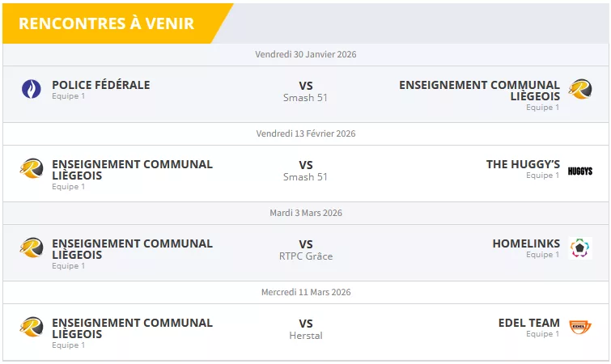Screen dimensions: 611x364
Task: Open the POLICE FÉDÉRALE team name
Action: [100, 85]
